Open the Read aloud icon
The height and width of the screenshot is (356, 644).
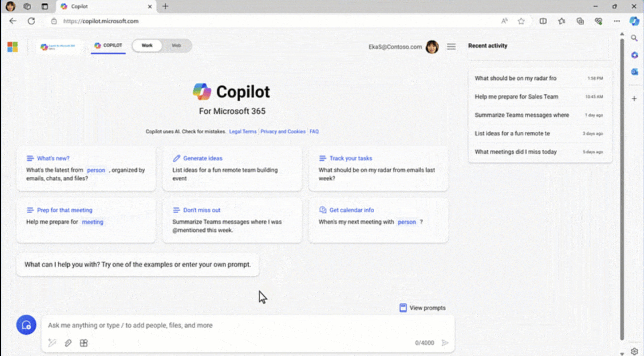(504, 21)
